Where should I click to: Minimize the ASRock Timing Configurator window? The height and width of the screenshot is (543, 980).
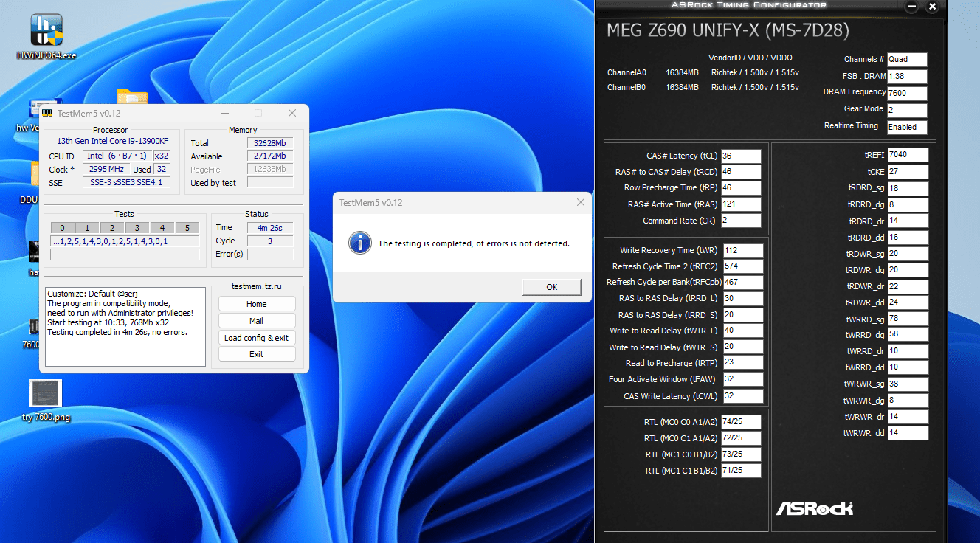click(912, 7)
